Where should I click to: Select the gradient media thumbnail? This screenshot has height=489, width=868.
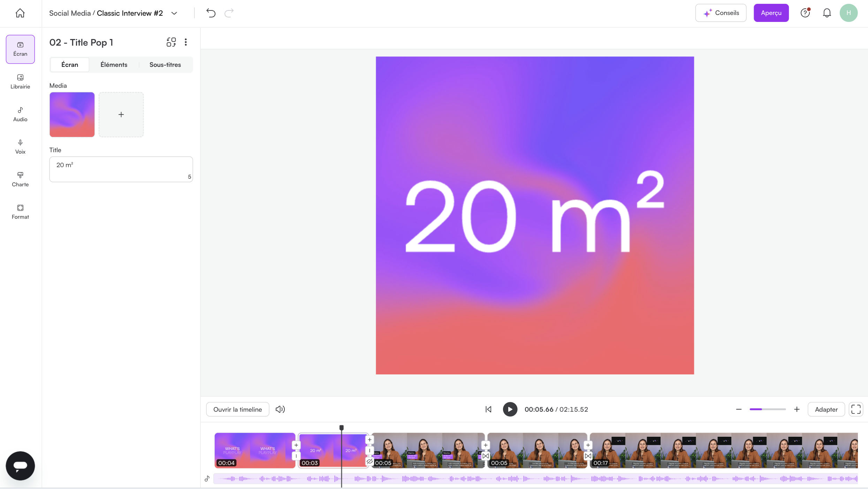tap(72, 115)
